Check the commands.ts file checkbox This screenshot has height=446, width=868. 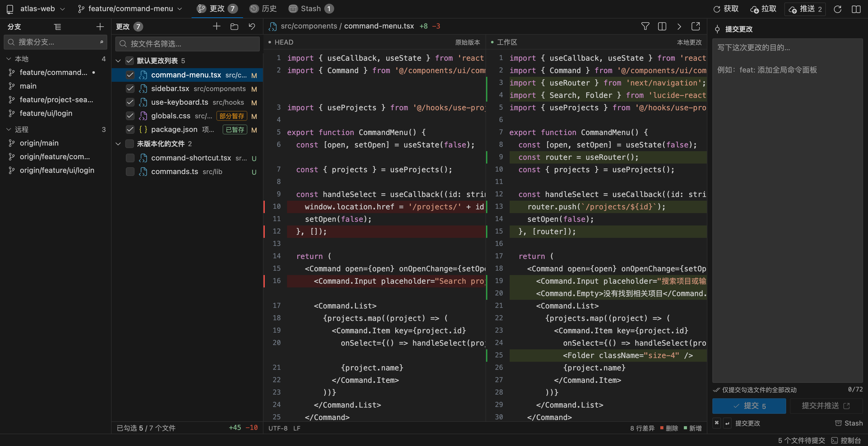(x=130, y=172)
